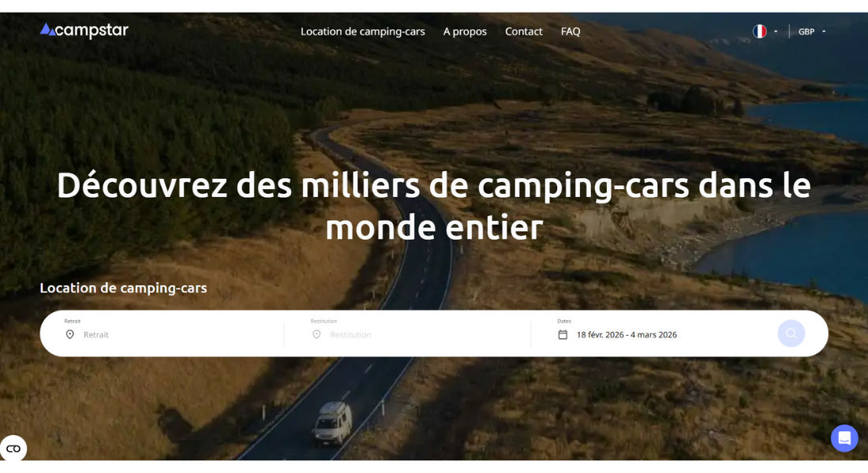Screen dimensions: 868x473
Task: Open the cookie settings CO badge
Action: coord(13,449)
